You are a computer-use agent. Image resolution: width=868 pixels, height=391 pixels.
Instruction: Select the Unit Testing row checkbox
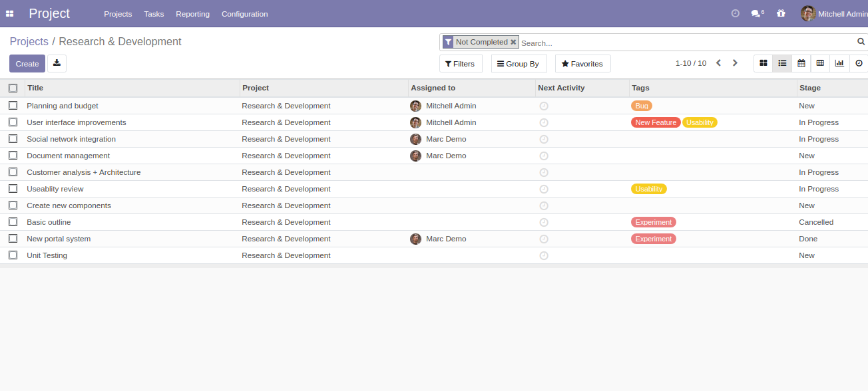pos(13,255)
